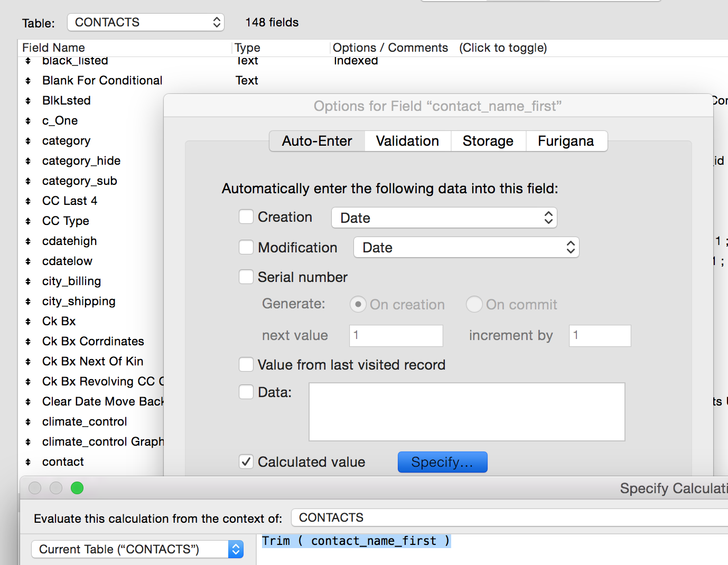Click the reorder handle beside Blank For Conditional

click(x=28, y=81)
